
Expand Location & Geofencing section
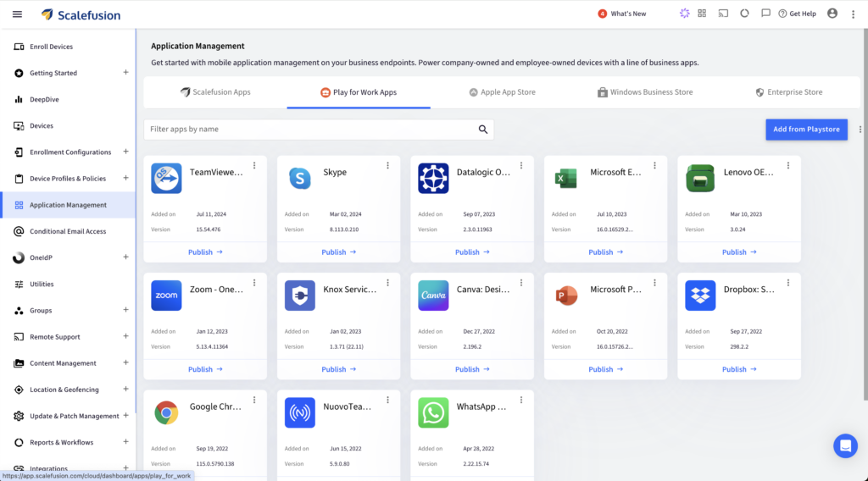pyautogui.click(x=125, y=389)
